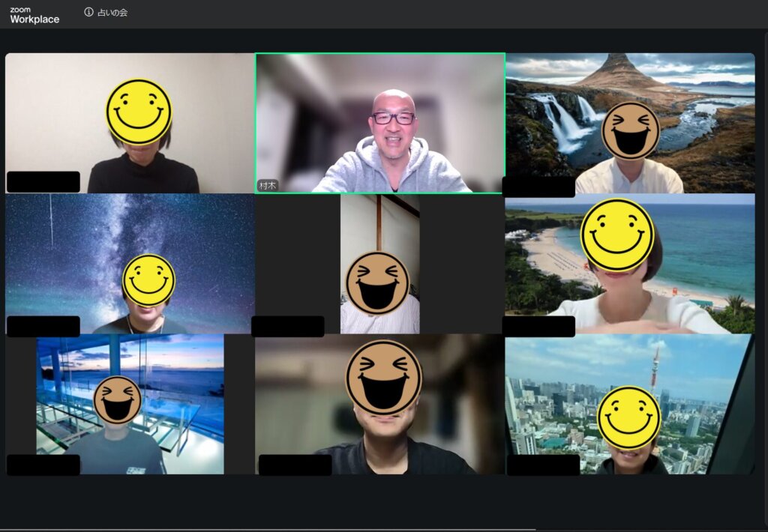Click the Zoom Workplace logo

click(34, 16)
